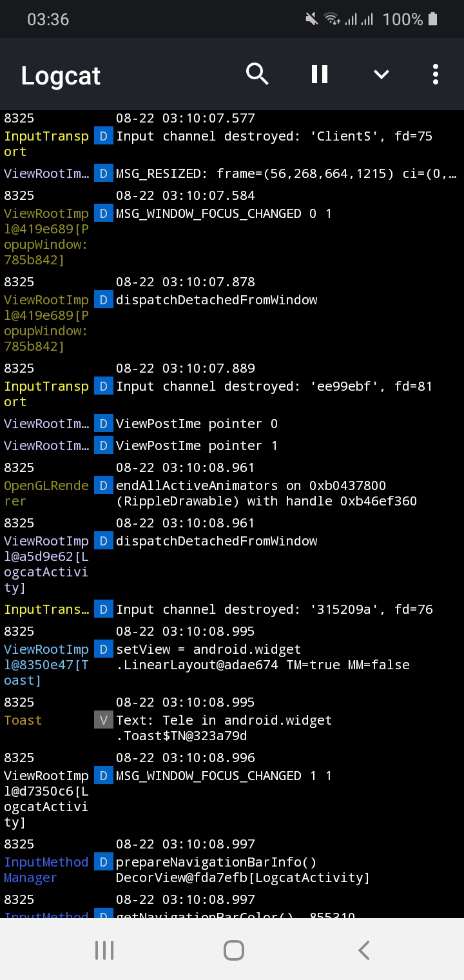Tap the status bar clock
The height and width of the screenshot is (980, 464).
pos(48,19)
